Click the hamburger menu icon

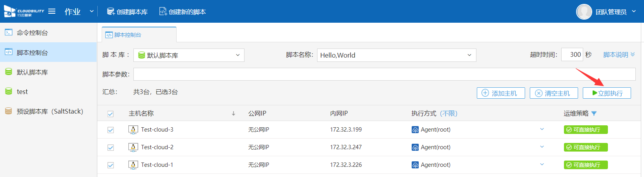[x=52, y=11]
